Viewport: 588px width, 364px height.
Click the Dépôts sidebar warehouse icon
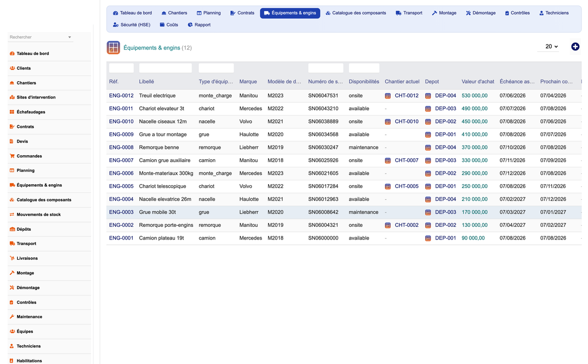coord(12,229)
